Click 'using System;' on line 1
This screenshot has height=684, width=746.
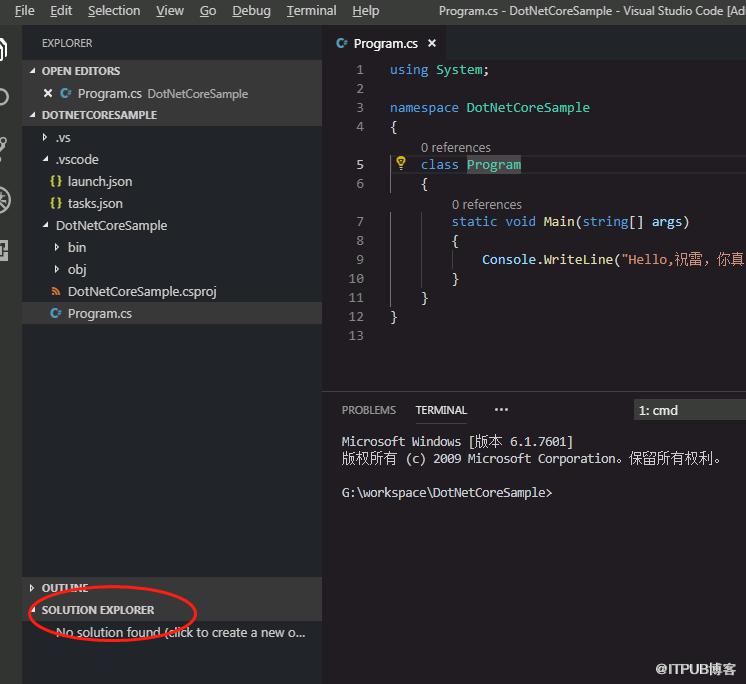(x=439, y=70)
